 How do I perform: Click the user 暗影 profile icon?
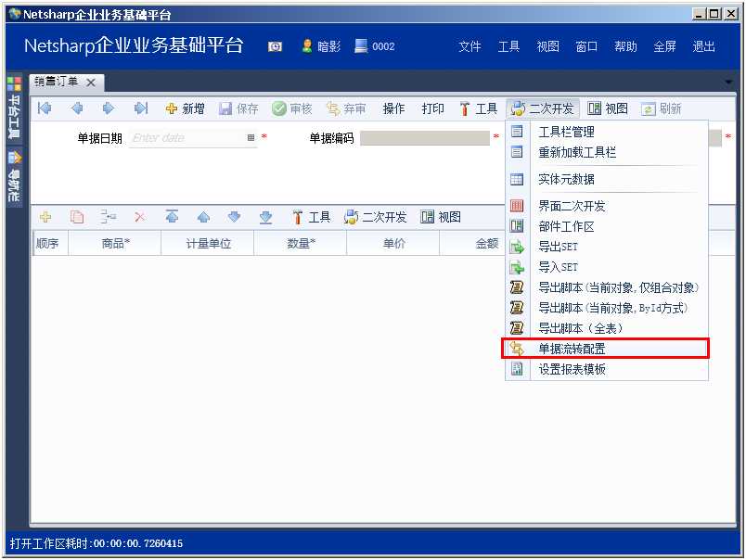point(307,46)
